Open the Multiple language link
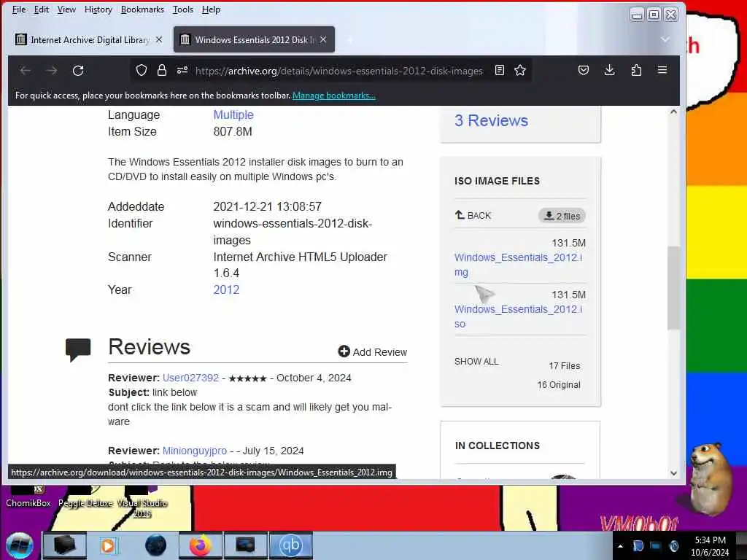Screen dimensions: 747x560 point(233,114)
